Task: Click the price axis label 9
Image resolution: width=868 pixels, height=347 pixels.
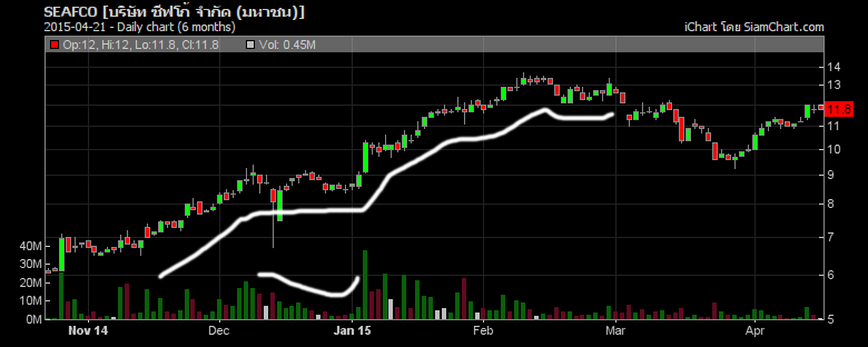Action: point(831,175)
